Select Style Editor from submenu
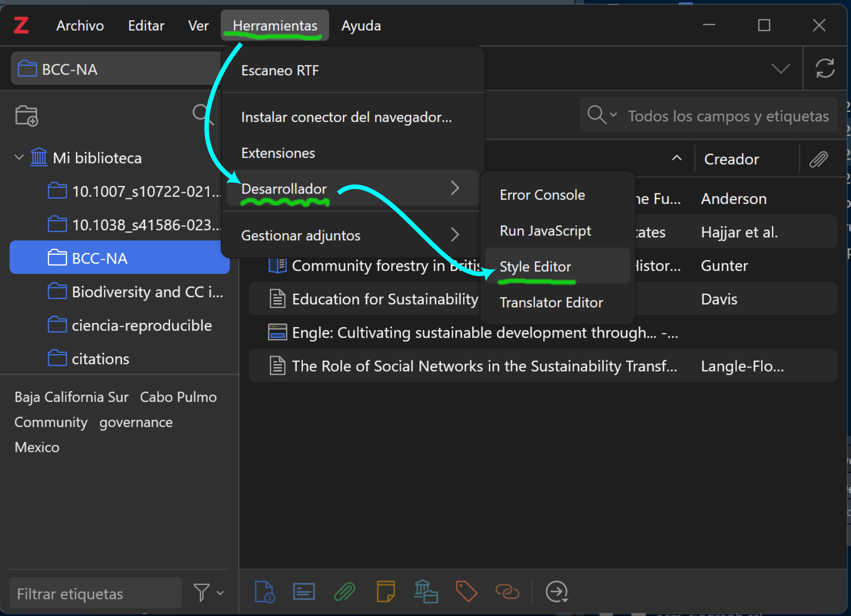The width and height of the screenshot is (851, 616). click(535, 267)
